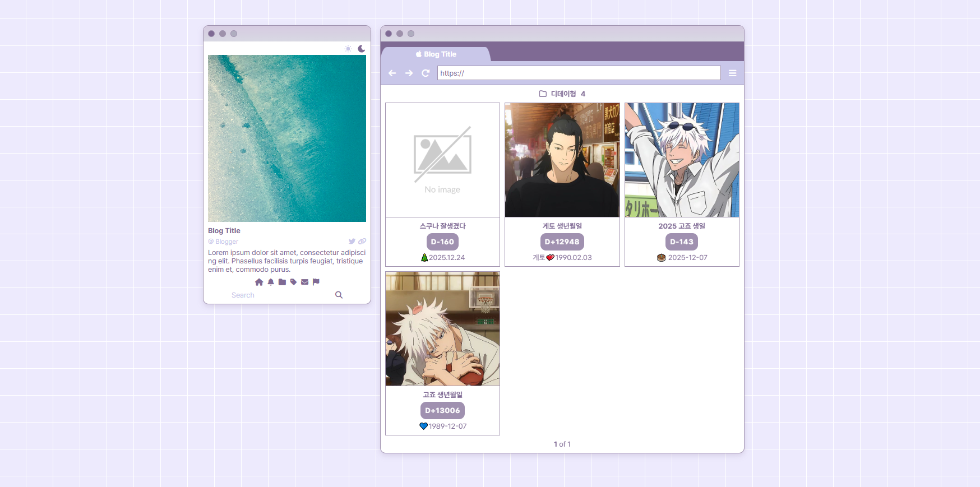Click the Christmas tree emoji icon

[424, 258]
